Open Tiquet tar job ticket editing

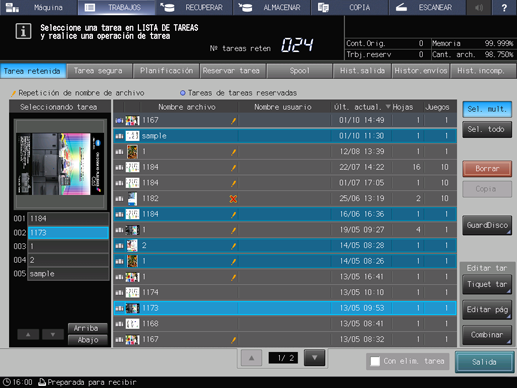(x=487, y=284)
